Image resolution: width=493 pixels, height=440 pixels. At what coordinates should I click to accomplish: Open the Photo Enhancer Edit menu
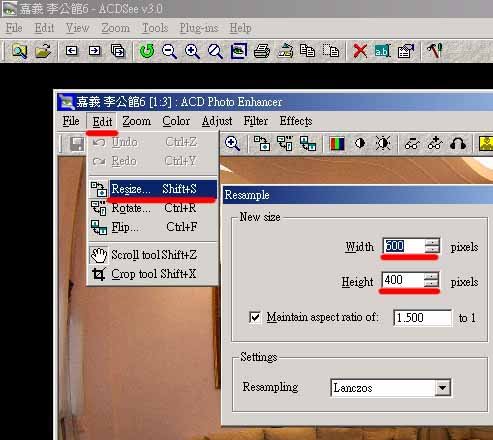pyautogui.click(x=102, y=122)
